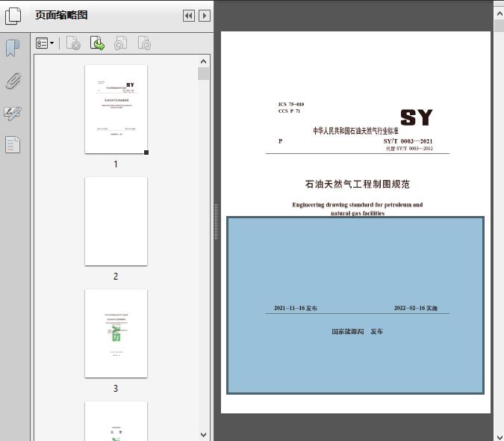The image size is (504, 441).
Task: Click the panel splitter grip handle
Action: click(217, 222)
